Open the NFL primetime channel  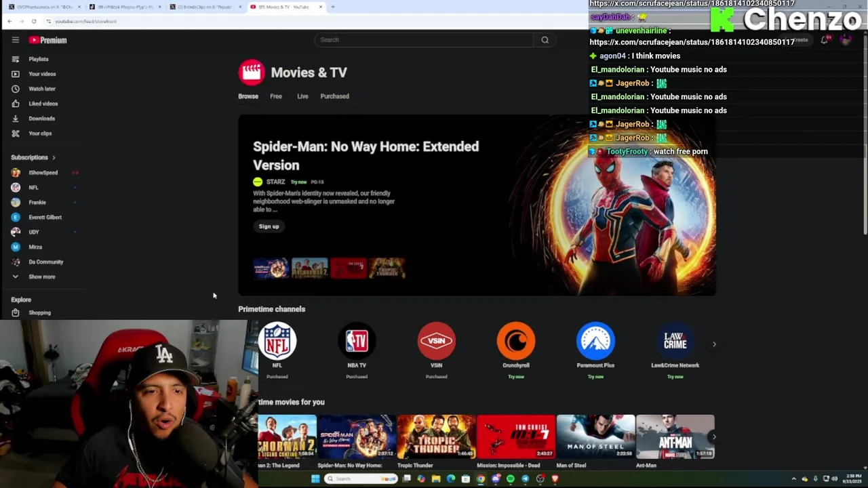click(277, 341)
